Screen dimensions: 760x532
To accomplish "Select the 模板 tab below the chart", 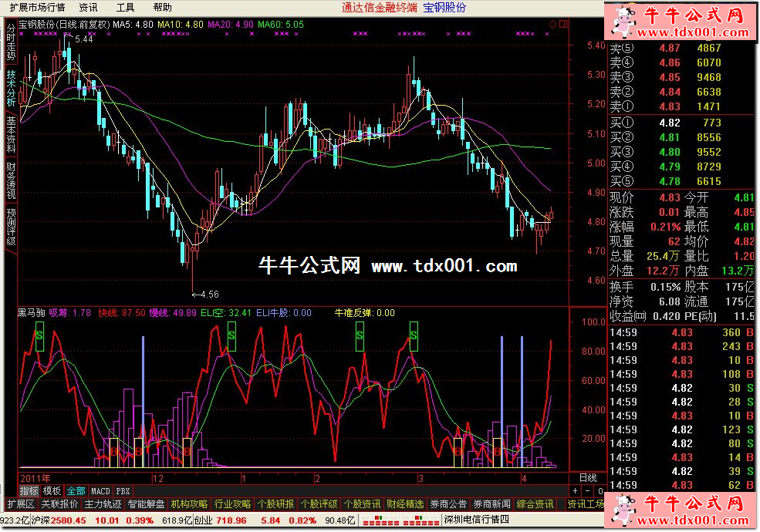I will coord(52,491).
